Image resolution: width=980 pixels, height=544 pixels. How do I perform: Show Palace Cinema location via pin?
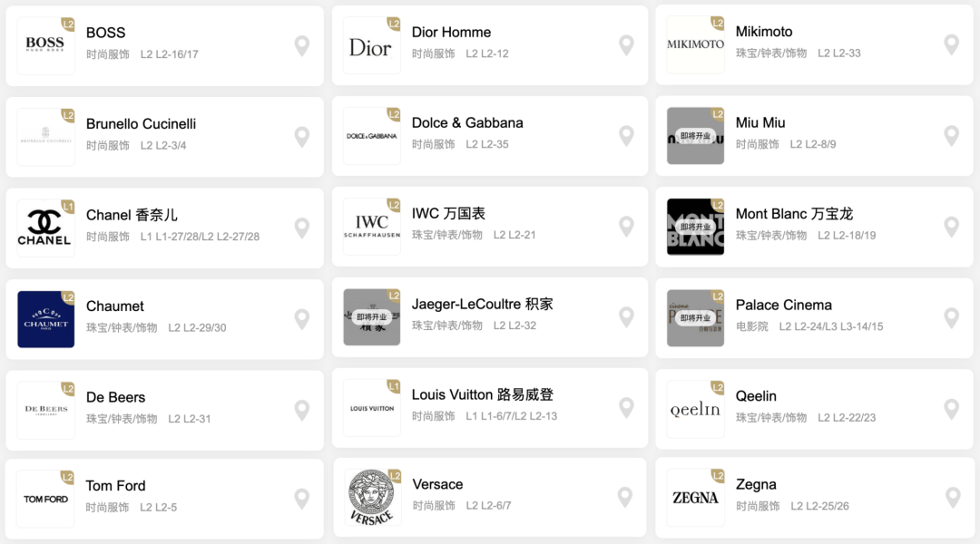pyautogui.click(x=951, y=318)
